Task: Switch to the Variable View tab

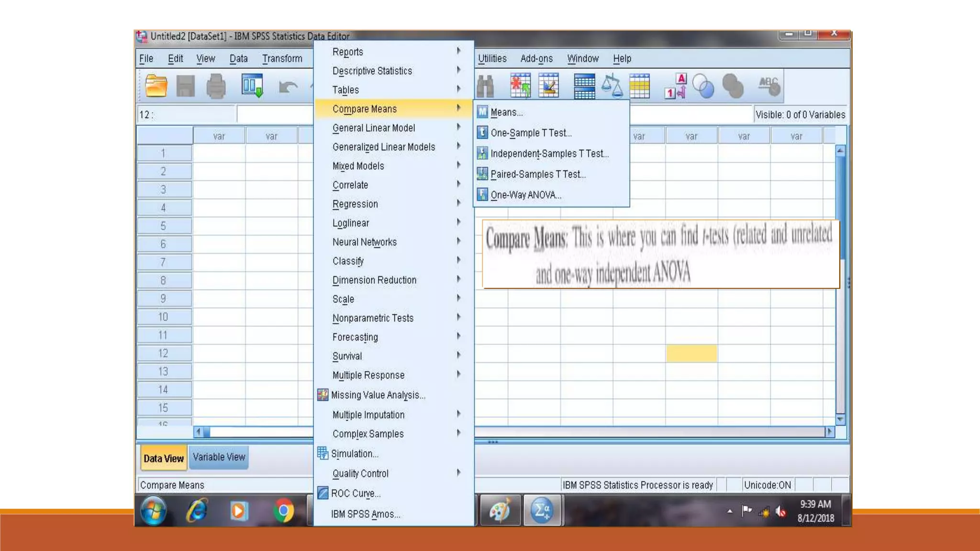Action: (219, 457)
